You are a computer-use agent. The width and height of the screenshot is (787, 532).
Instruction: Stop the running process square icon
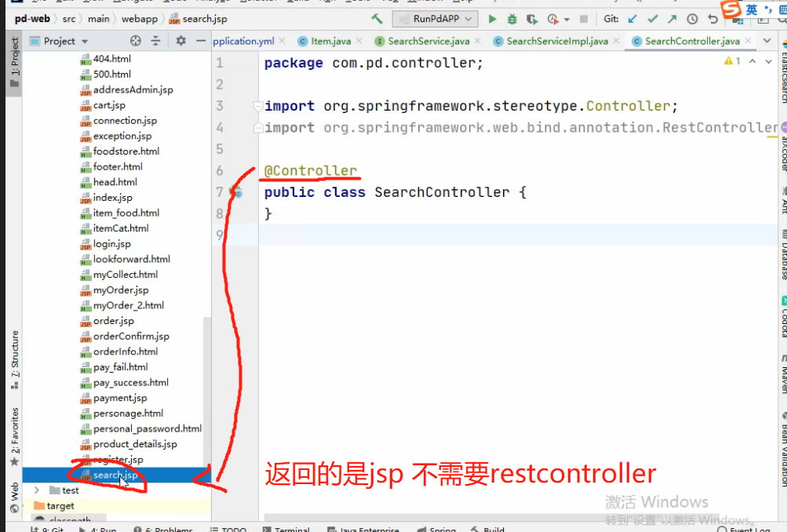583,19
